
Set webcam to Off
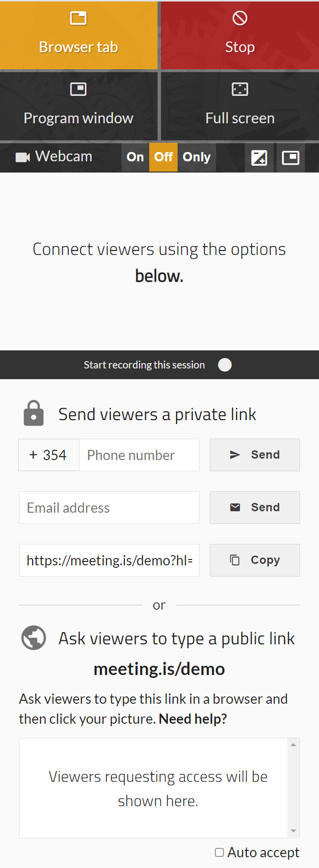point(163,157)
